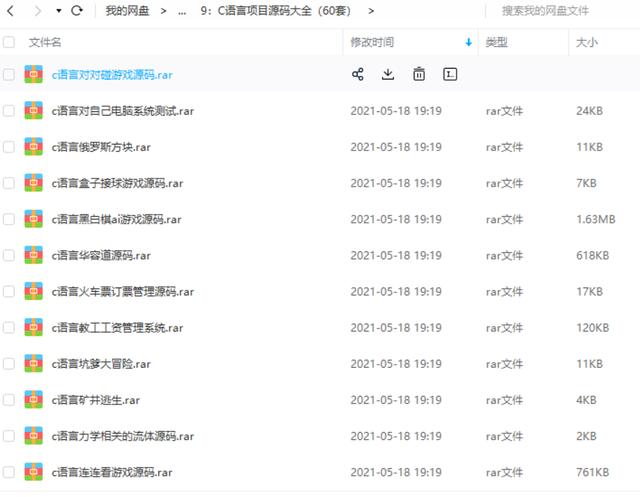
Task: Open file c语言对对碰游戏源码.rar
Action: click(112, 75)
